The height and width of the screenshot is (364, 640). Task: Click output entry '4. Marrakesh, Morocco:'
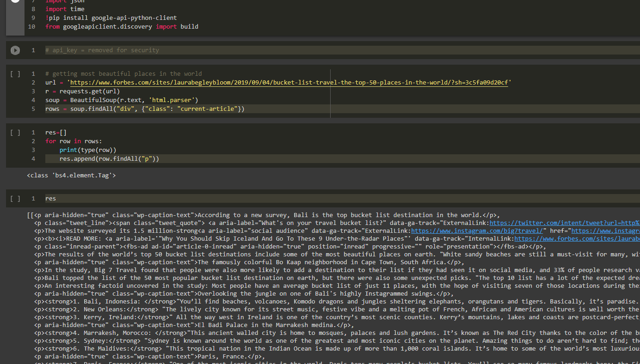point(337,333)
